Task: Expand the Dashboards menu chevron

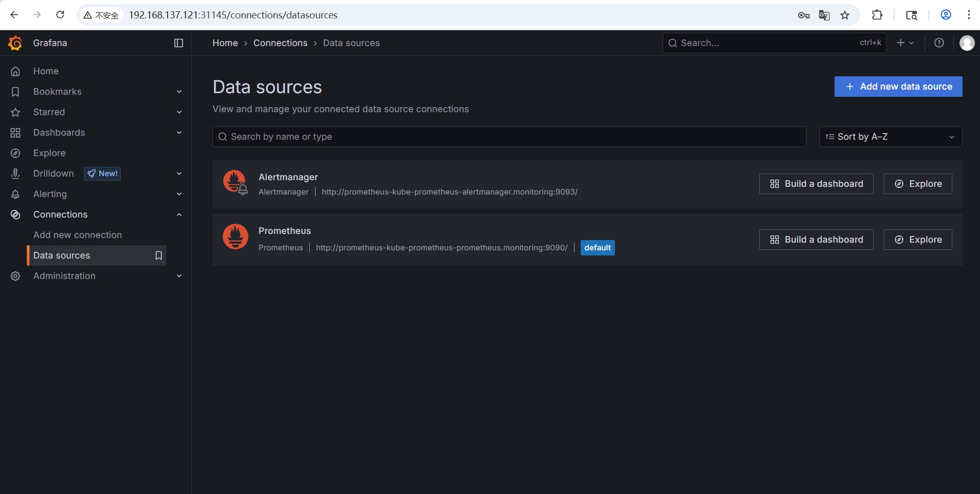Action: coord(179,133)
